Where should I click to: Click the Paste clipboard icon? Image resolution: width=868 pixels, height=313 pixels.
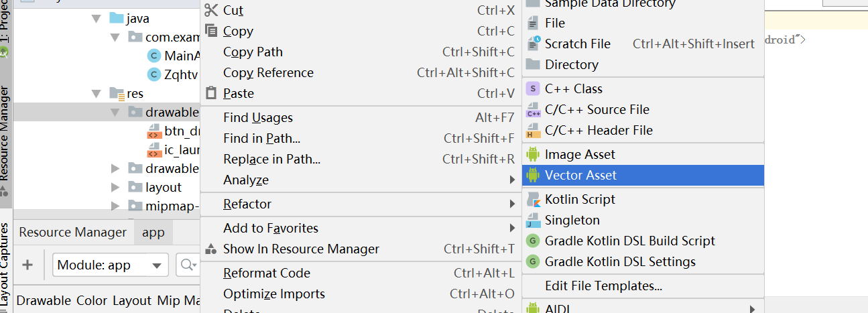click(x=211, y=93)
